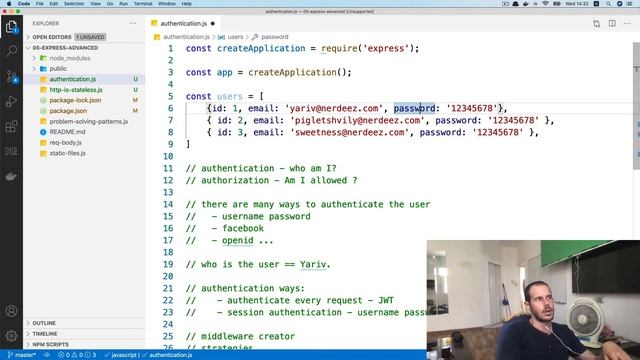Open the Docker whale view
This screenshot has width=640, height=360.
point(11,176)
